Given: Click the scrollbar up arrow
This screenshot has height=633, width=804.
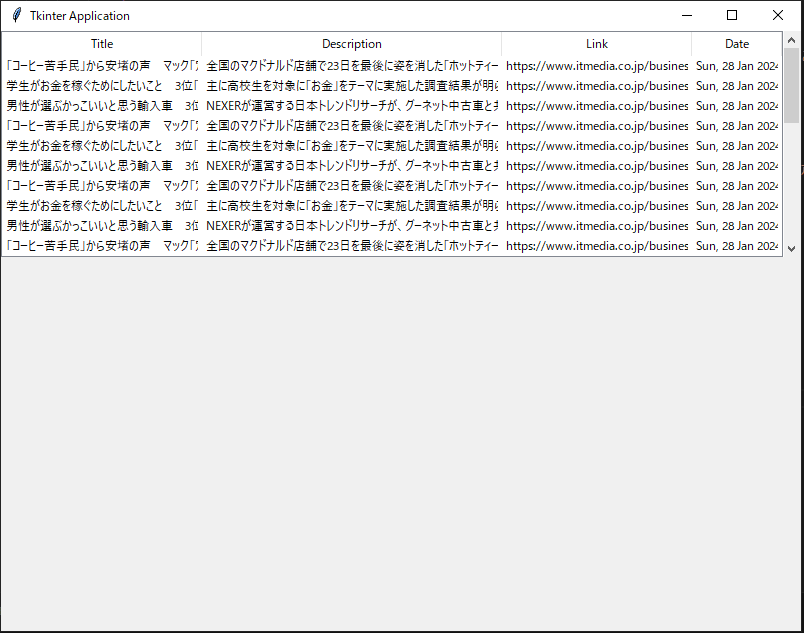Looking at the screenshot, I should [791, 40].
